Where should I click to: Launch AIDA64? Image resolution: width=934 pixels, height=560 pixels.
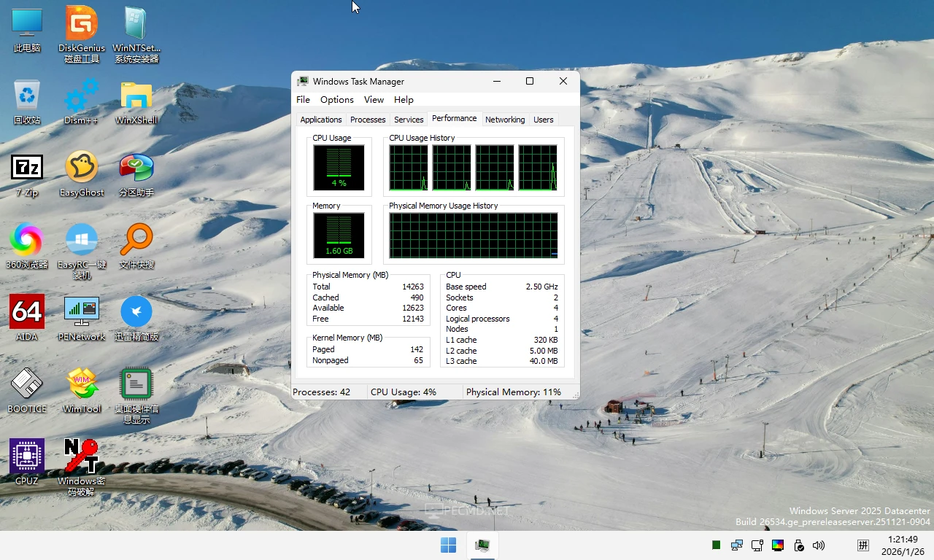(x=27, y=310)
